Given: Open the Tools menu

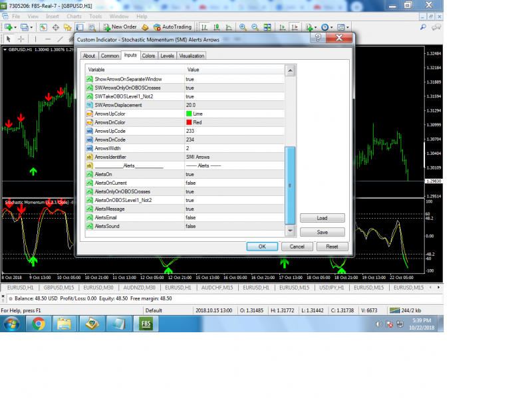Looking at the screenshot, I should tap(95, 16).
